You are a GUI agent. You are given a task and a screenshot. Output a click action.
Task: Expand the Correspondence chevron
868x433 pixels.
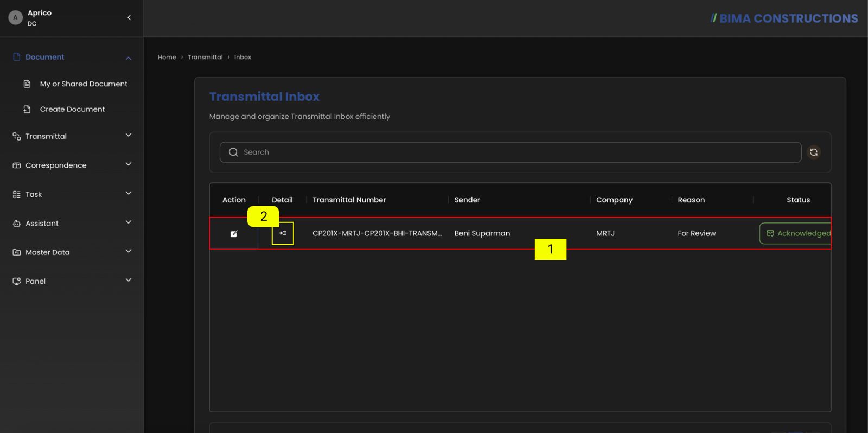(x=129, y=164)
